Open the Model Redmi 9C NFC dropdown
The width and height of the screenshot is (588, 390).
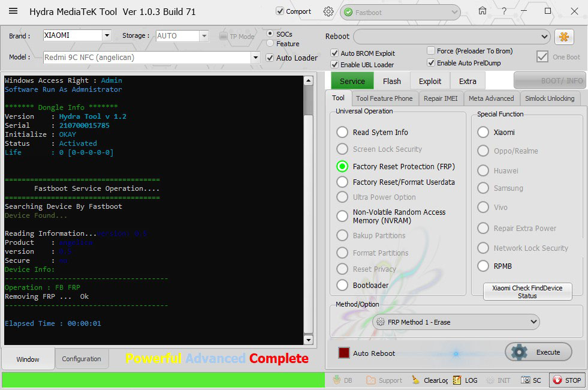(255, 58)
